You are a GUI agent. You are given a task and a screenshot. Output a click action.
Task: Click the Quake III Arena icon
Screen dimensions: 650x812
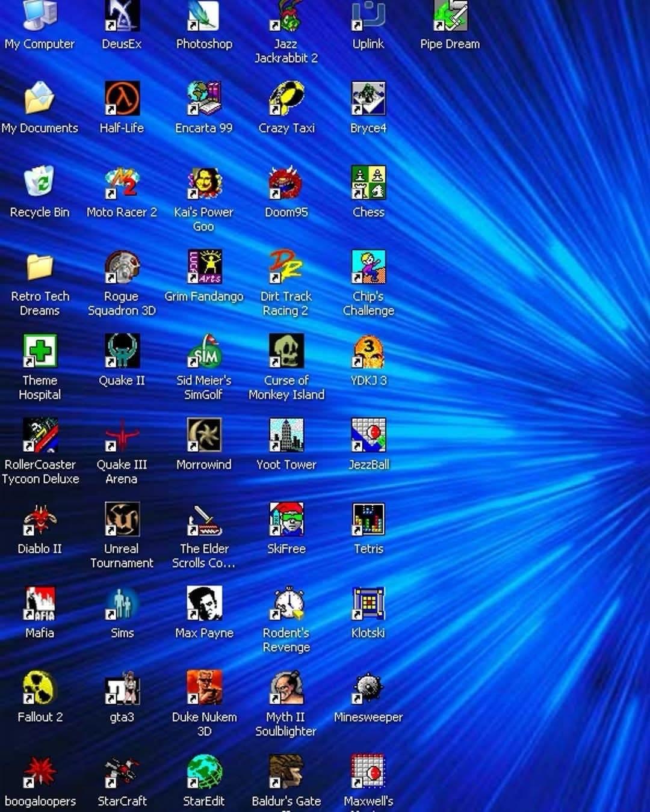coord(122,435)
